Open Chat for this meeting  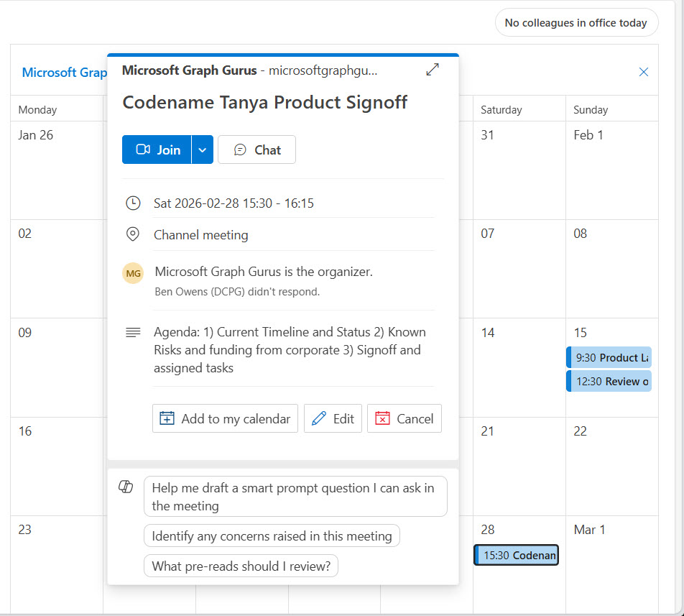(x=256, y=150)
